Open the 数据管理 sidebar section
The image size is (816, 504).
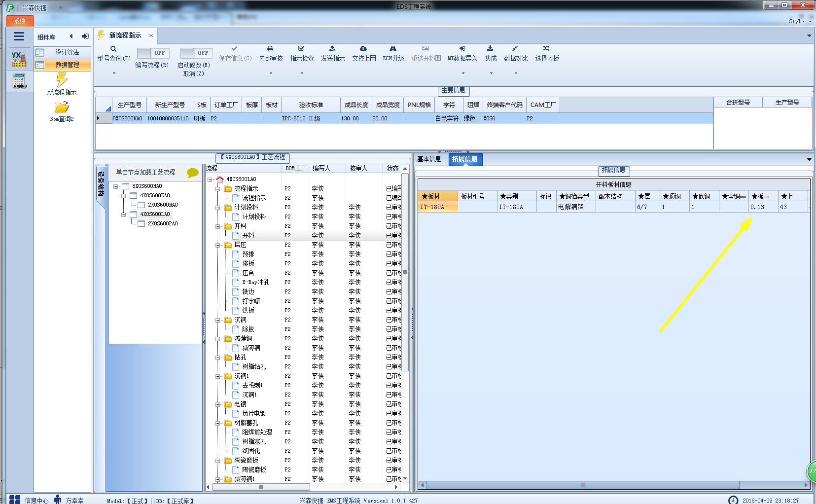(62, 65)
